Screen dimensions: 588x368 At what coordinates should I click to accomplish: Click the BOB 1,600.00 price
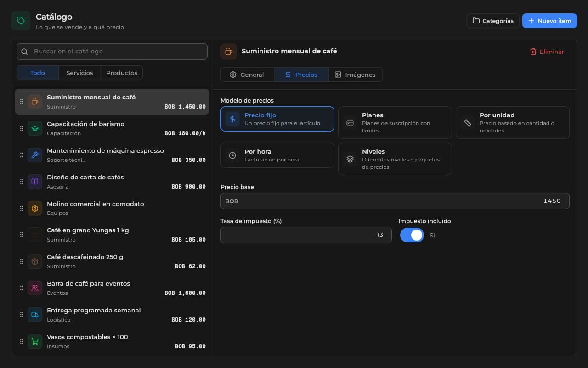pyautogui.click(x=185, y=293)
